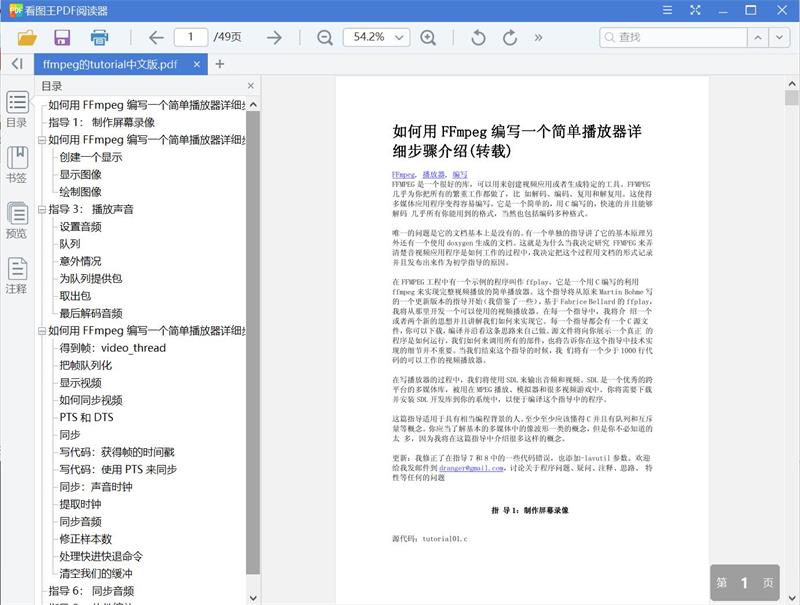Select outline item PTS 和 DTS
Viewport: 800px width, 605px height.
click(86, 417)
